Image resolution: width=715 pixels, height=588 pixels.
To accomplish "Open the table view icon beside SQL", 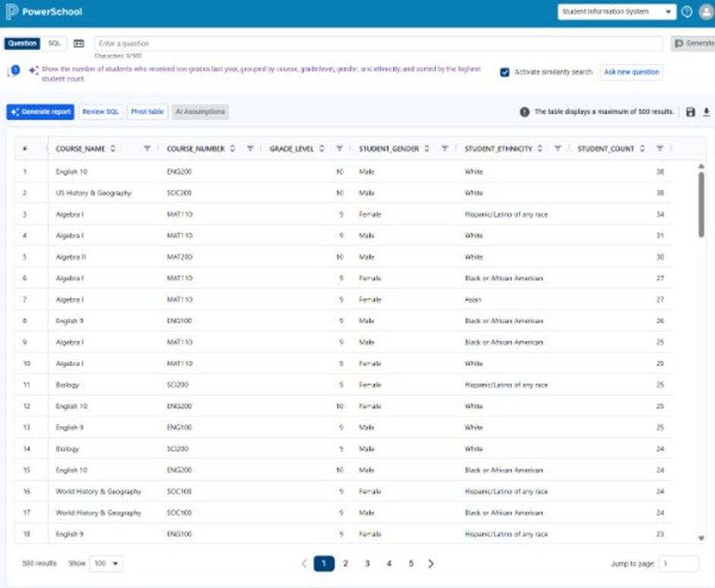I will coord(78,43).
